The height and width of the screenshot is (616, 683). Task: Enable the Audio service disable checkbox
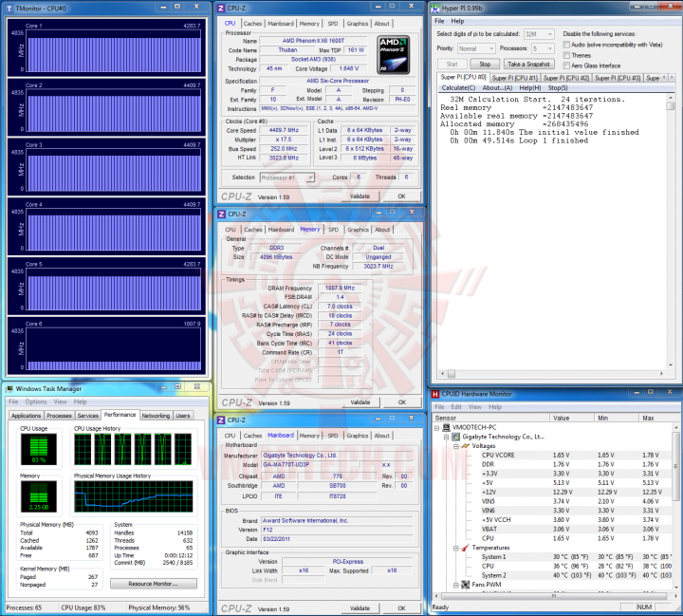(x=566, y=45)
